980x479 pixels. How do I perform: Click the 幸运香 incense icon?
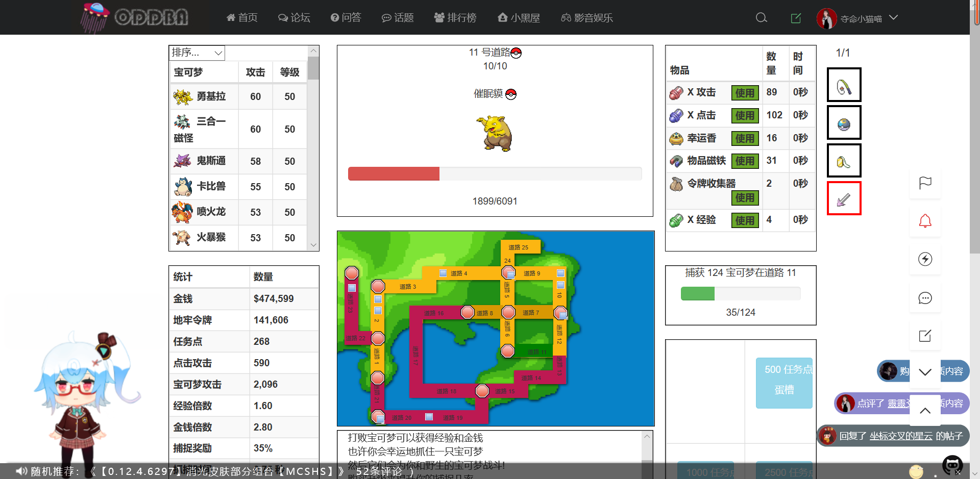(676, 138)
